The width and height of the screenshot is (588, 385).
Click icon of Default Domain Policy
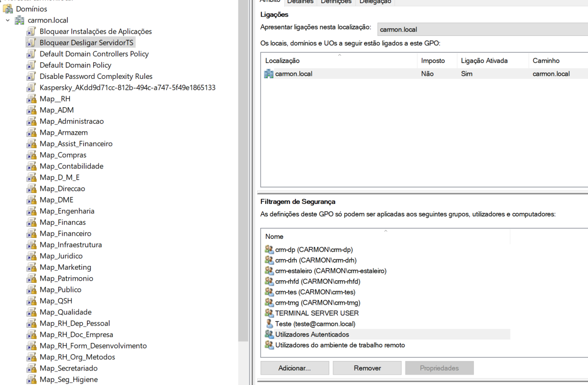31,65
